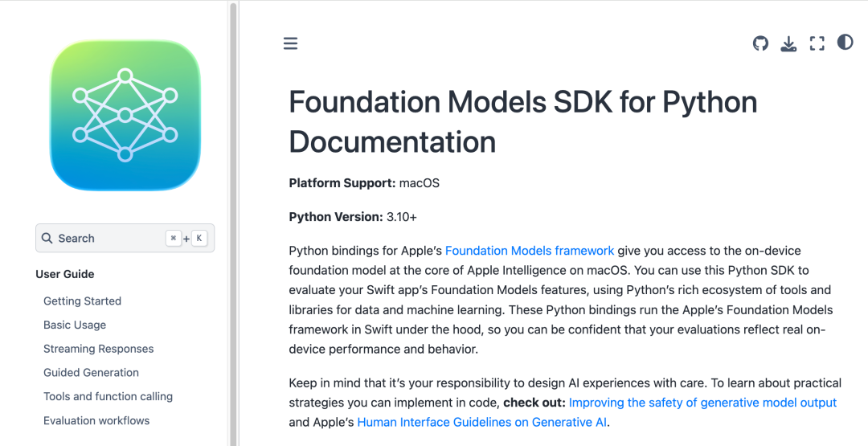Go to the Basic Usage section
868x446 pixels.
(x=75, y=325)
